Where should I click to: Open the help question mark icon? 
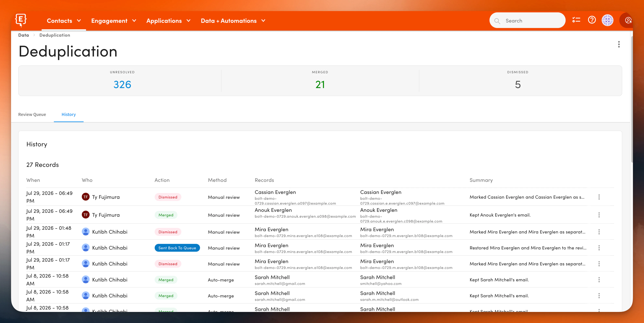[x=592, y=20]
